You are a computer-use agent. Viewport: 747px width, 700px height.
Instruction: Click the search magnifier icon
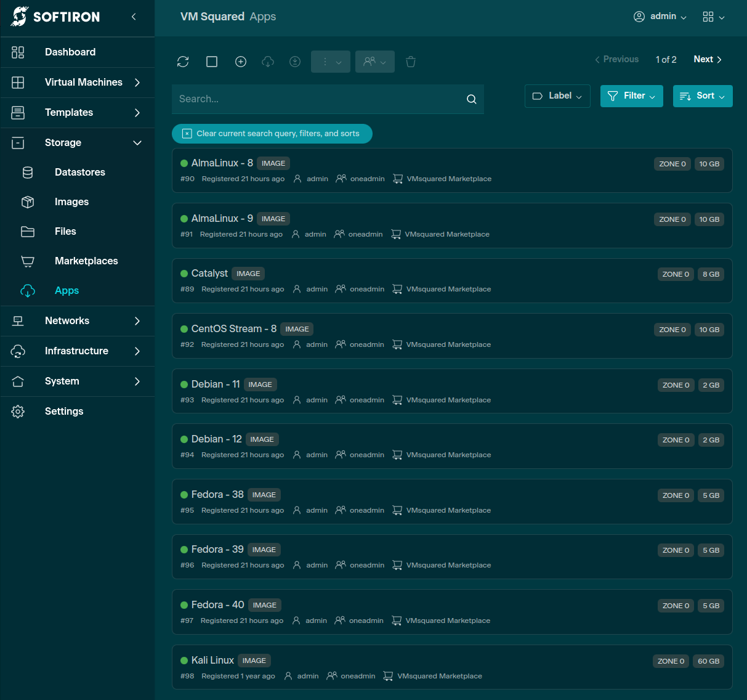pyautogui.click(x=472, y=99)
